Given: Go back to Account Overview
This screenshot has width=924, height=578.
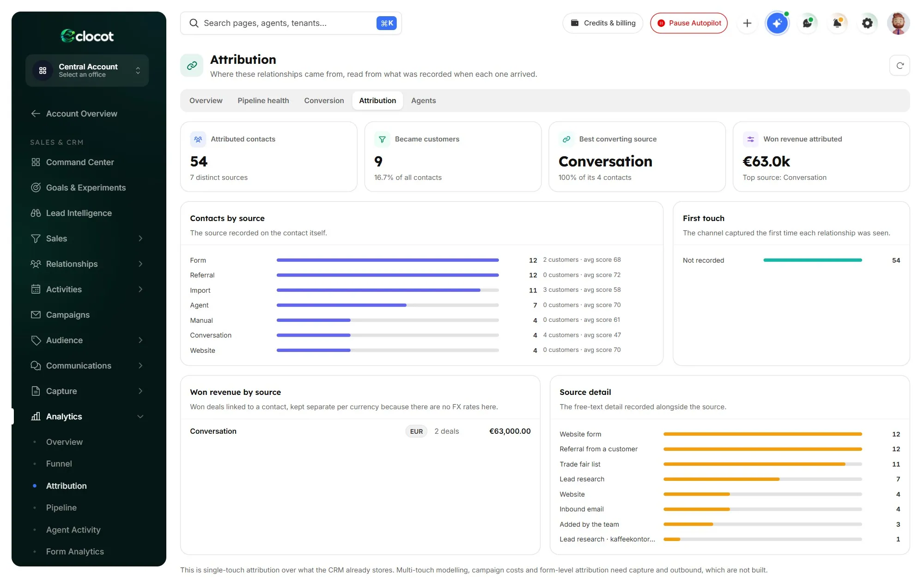Looking at the screenshot, I should coord(74,114).
